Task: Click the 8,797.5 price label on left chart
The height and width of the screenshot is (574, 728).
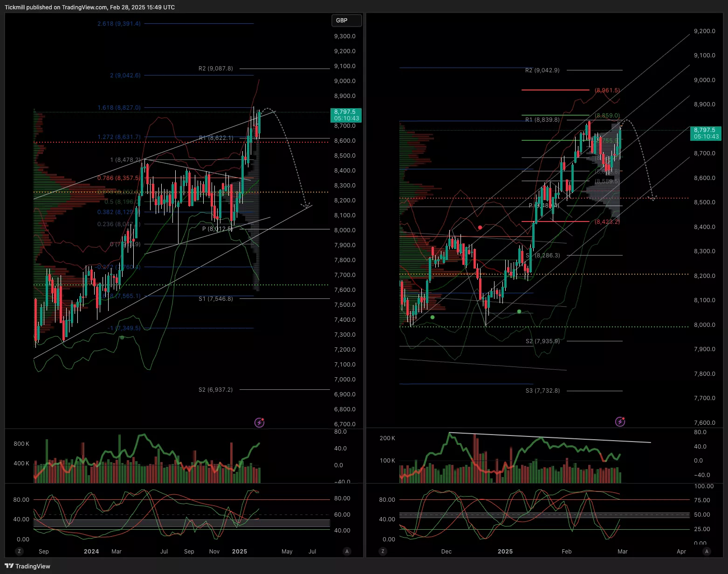Action: pyautogui.click(x=345, y=115)
